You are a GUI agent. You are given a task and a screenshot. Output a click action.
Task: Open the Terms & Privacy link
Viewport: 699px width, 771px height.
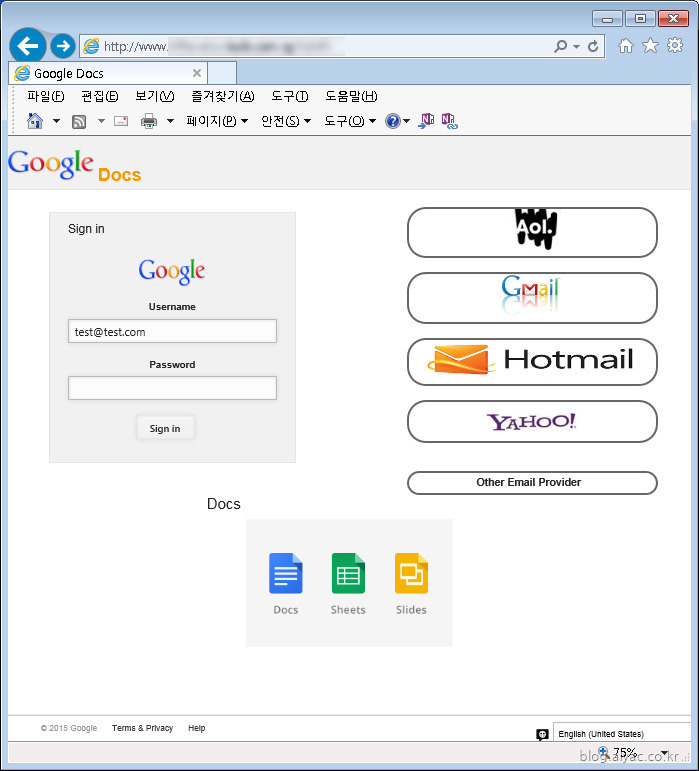pyautogui.click(x=143, y=728)
